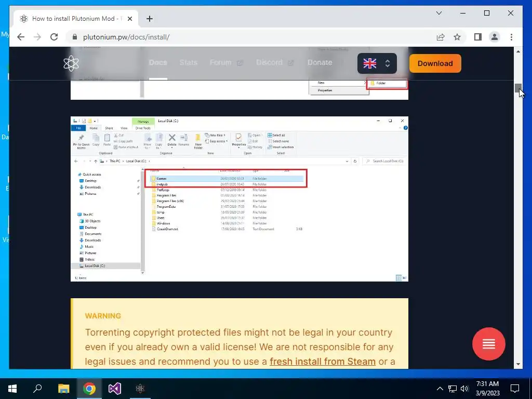Bookmark this tab with the star icon
The image size is (532, 399).
click(457, 37)
